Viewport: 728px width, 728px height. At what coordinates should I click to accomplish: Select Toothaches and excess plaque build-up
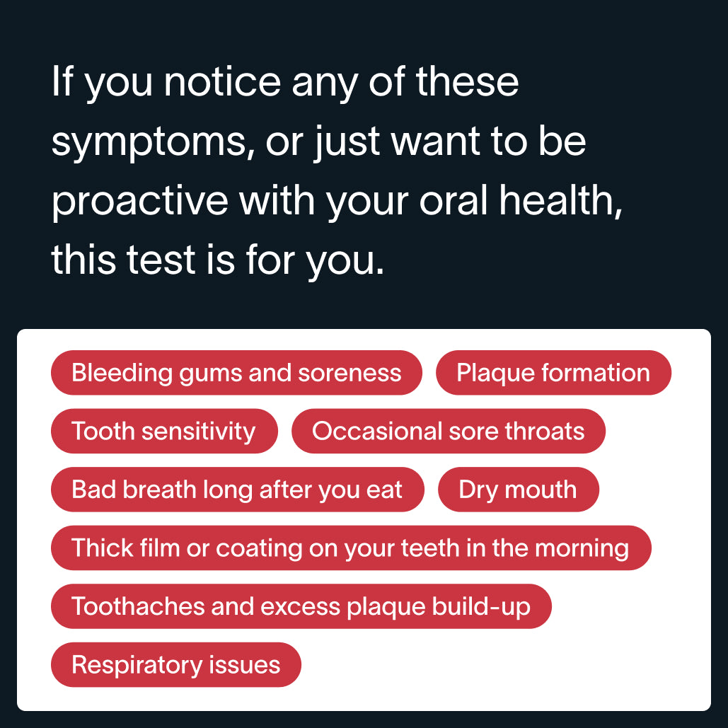point(301,606)
